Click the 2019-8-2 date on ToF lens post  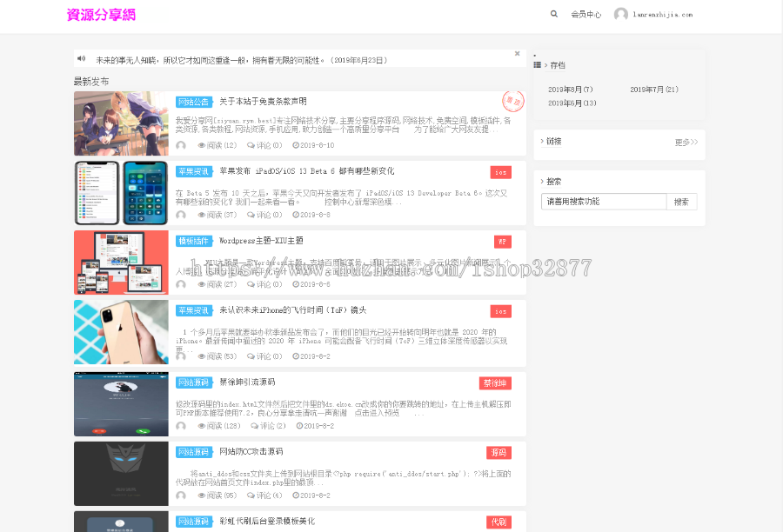click(311, 356)
